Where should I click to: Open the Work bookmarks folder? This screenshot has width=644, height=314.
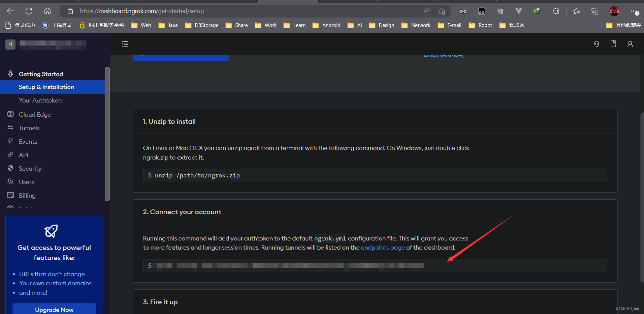pyautogui.click(x=266, y=25)
